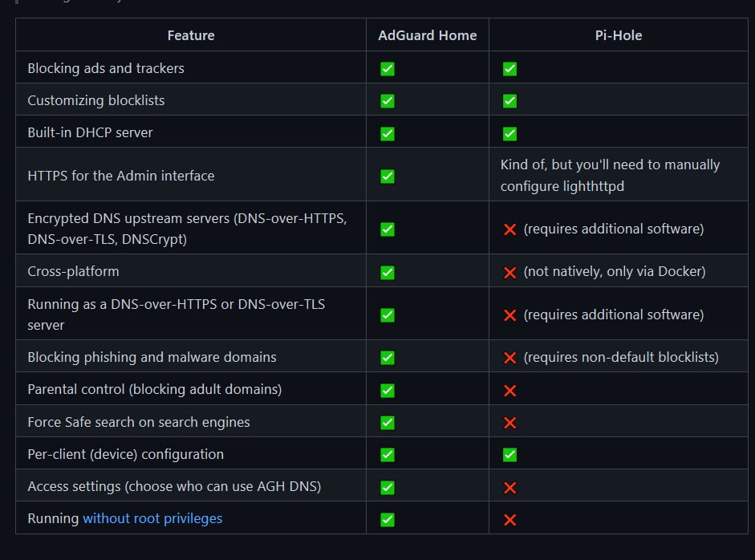Click 'Kind of, but you'll need to manually' text

pos(610,164)
